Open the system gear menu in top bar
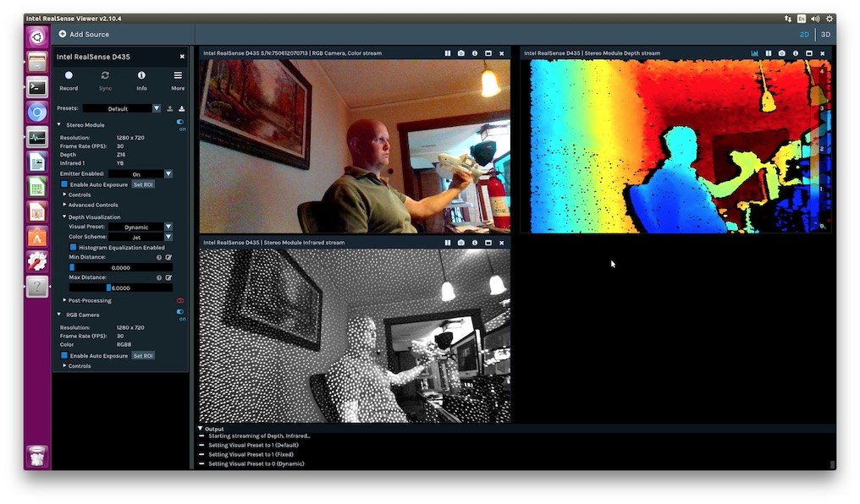860x504 pixels. tap(830, 19)
